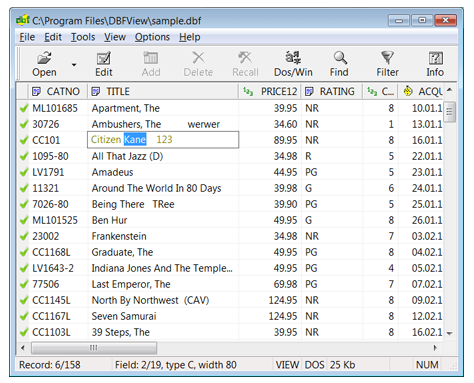Open the Filter tool

387,64
